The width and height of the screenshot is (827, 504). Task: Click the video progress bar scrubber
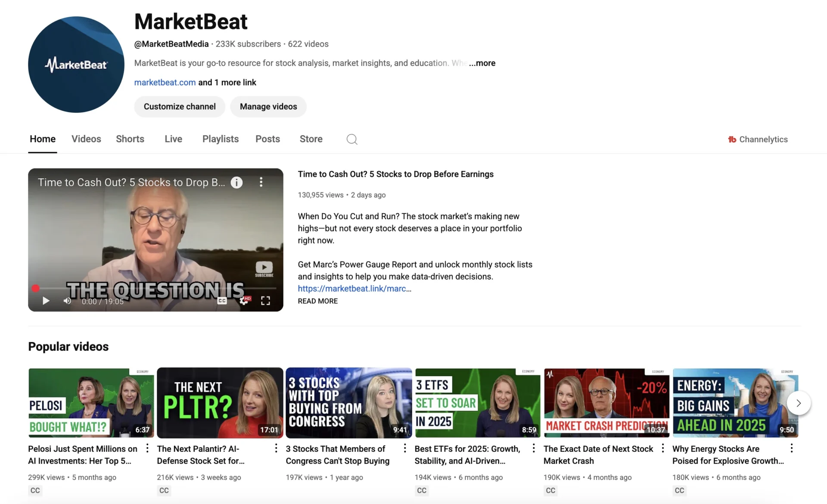point(36,288)
